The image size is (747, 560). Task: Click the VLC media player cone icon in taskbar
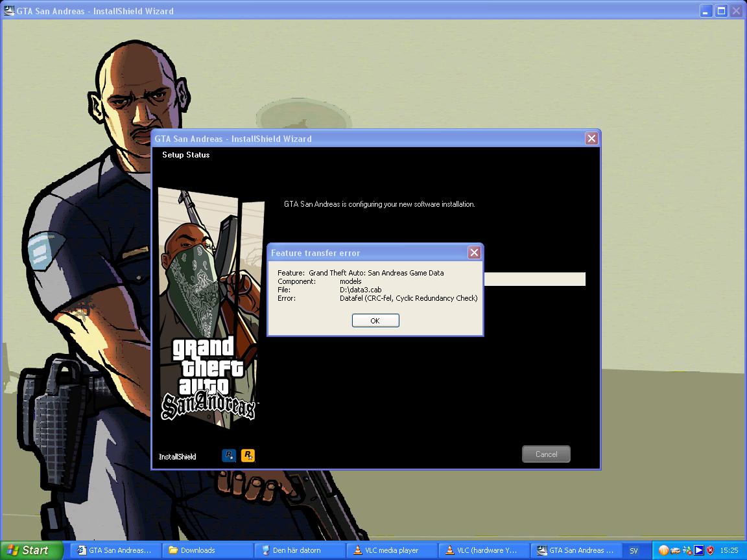click(x=357, y=550)
